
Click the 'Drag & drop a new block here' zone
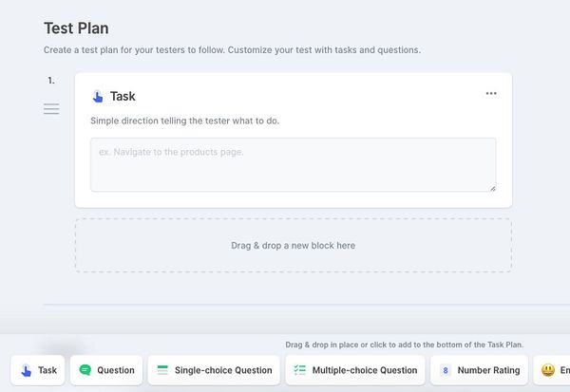point(294,245)
